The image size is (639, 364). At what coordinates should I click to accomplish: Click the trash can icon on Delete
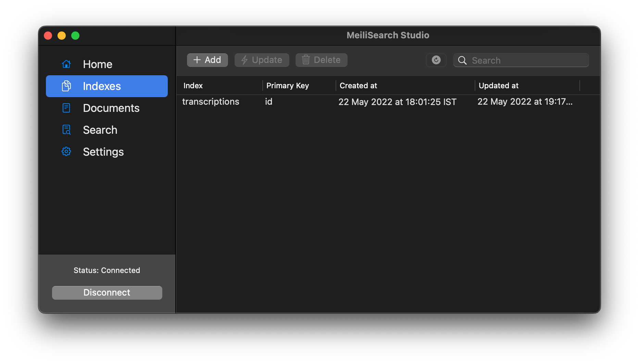point(306,60)
